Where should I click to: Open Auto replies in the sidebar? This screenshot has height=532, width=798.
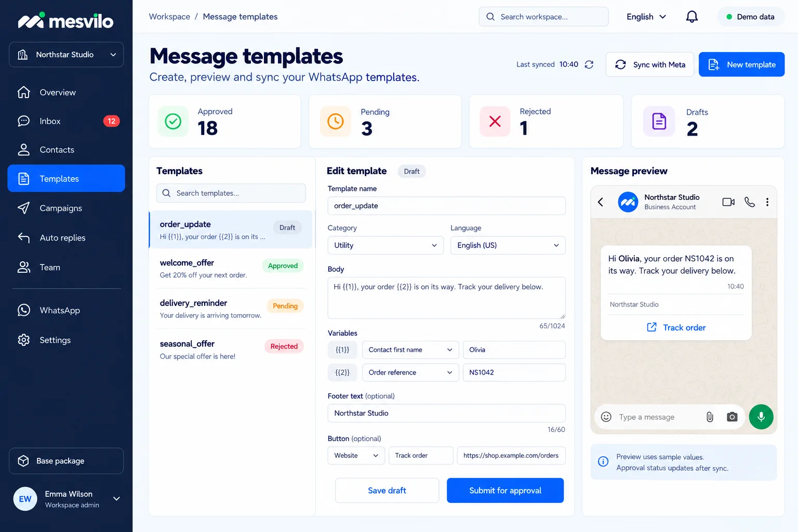pyautogui.click(x=66, y=238)
